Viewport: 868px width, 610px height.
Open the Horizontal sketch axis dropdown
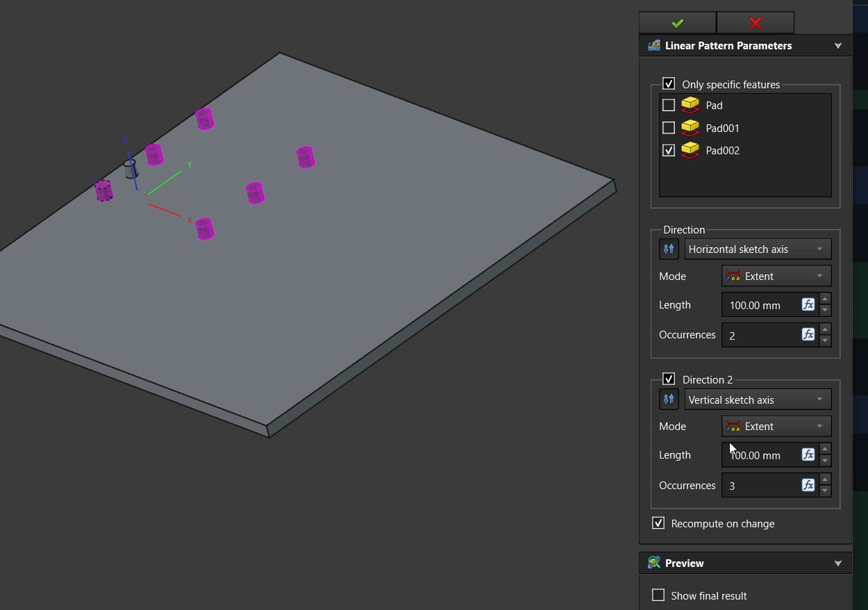[758, 249]
